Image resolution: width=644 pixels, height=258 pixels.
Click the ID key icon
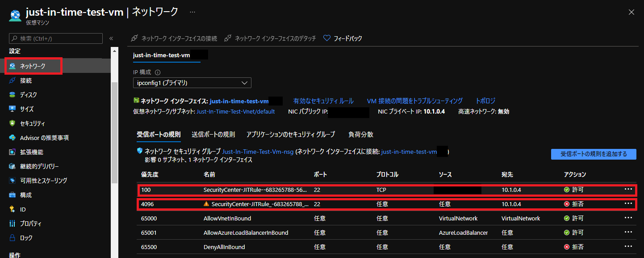[13, 209]
